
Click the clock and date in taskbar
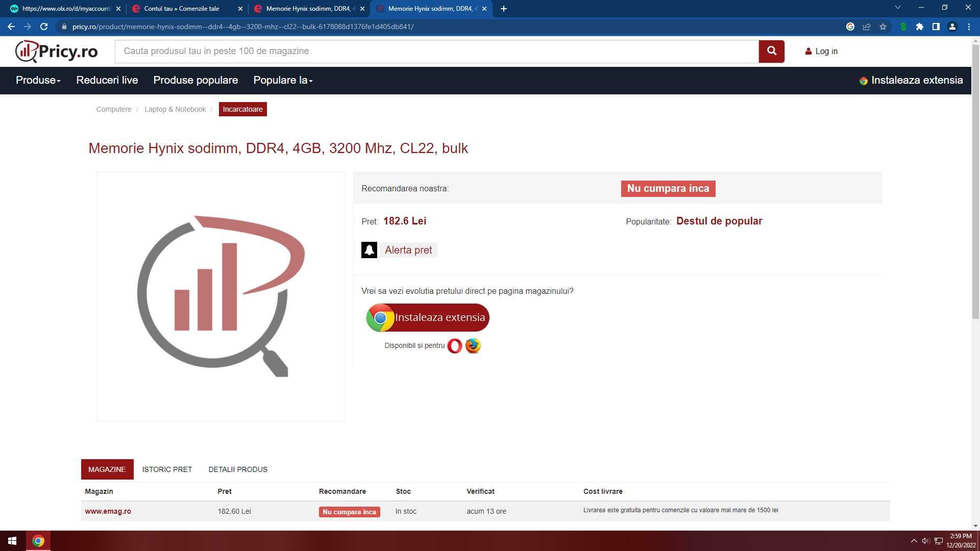coord(961,541)
